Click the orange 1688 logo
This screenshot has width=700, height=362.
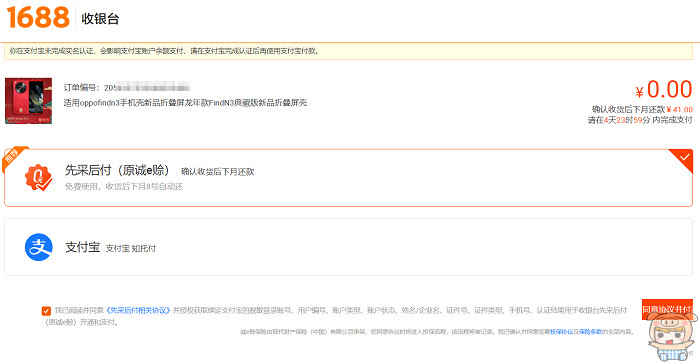[38, 18]
